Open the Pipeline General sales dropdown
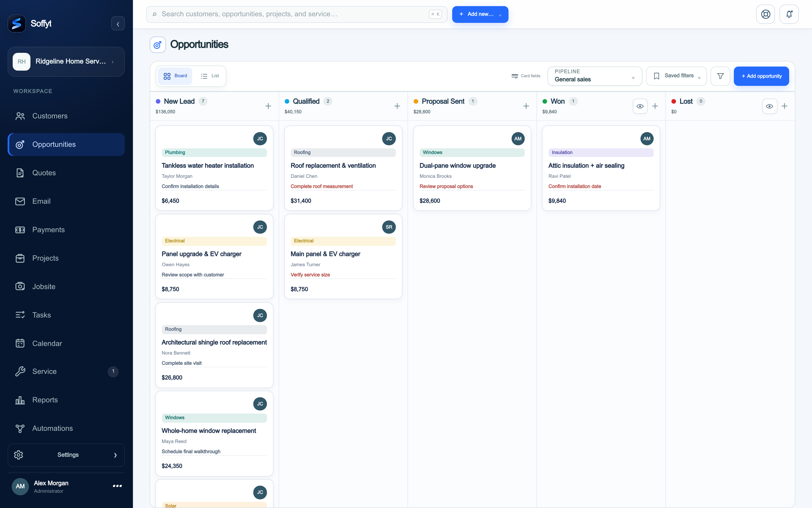The height and width of the screenshot is (508, 812). (595, 76)
